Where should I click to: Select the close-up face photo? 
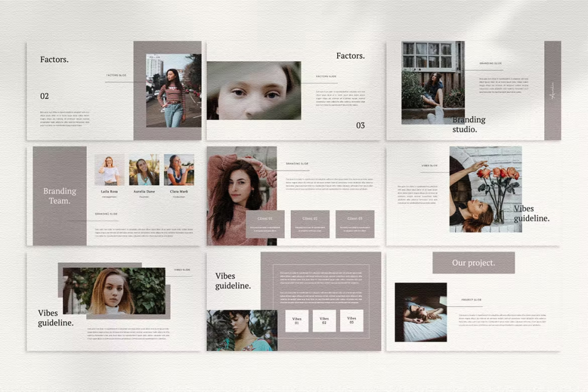254,91
